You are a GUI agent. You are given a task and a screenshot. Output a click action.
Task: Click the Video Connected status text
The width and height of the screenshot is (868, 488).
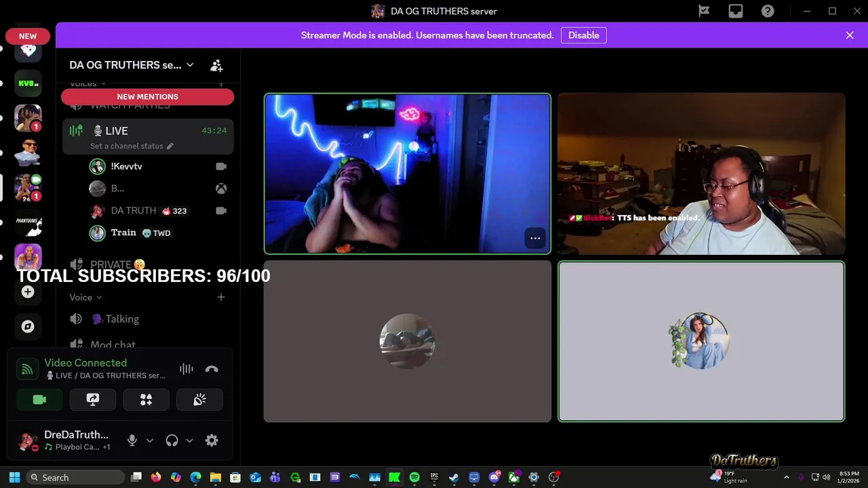[x=85, y=363]
